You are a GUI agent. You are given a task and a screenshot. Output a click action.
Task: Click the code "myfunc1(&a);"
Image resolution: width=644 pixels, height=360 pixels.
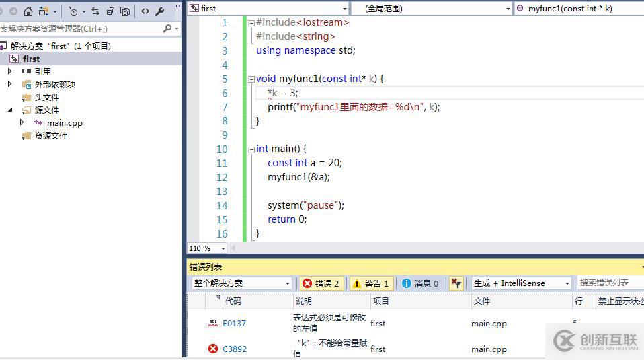tap(298, 177)
